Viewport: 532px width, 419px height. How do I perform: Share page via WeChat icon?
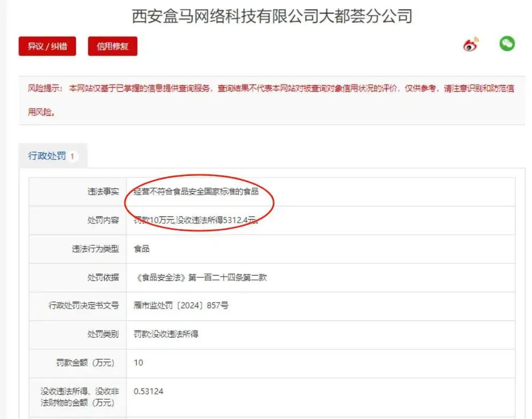pyautogui.click(x=507, y=44)
